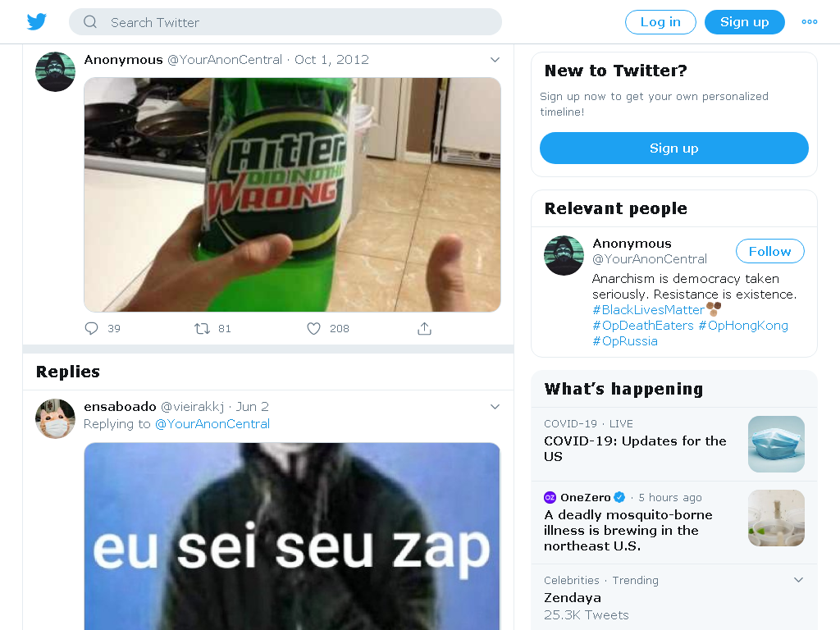Open Anonymous profile avatar on the tweet
Screen dimensions: 840x630
[x=55, y=72]
